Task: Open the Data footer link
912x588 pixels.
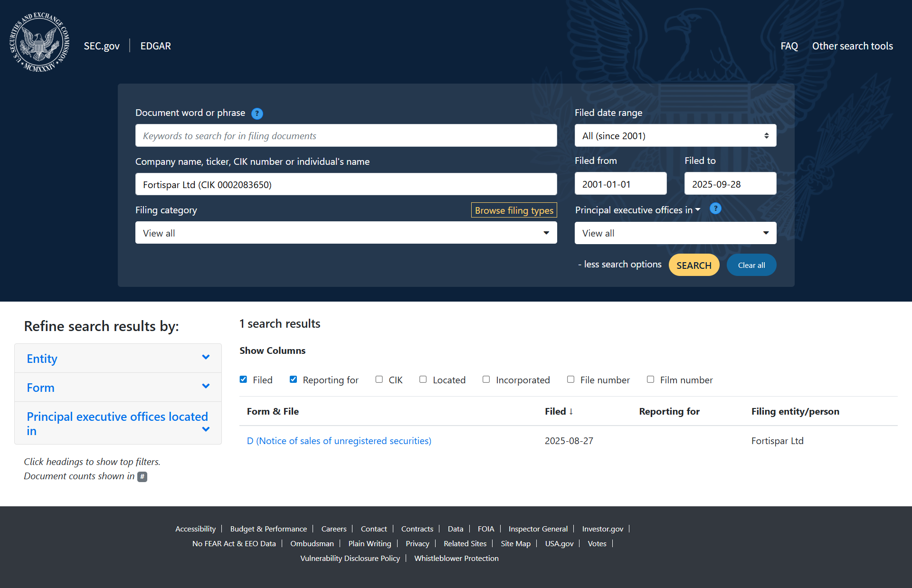Action: [456, 529]
